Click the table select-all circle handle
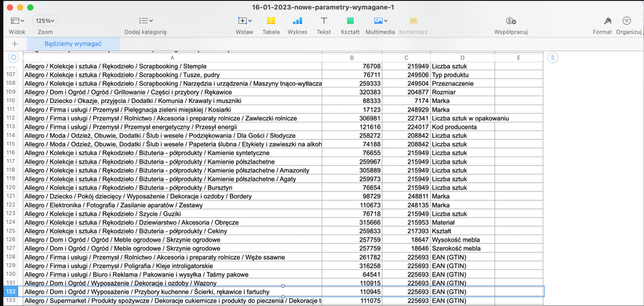 click(x=14, y=57)
